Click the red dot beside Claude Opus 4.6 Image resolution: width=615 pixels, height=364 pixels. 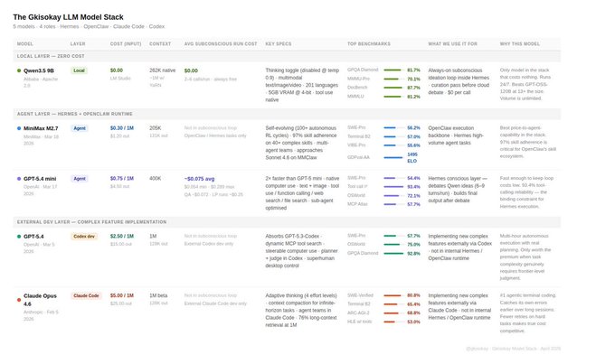[19, 296]
